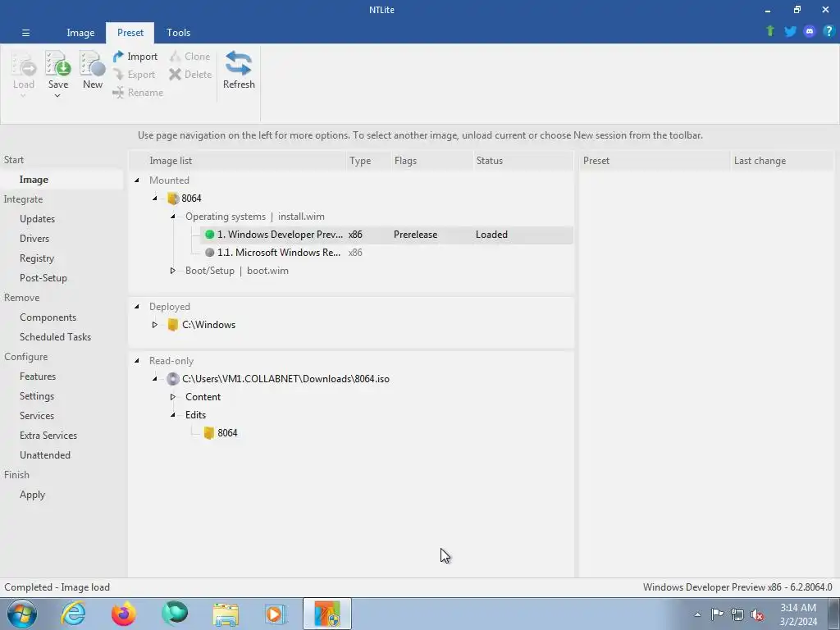Open the Components removal page

pos(48,317)
